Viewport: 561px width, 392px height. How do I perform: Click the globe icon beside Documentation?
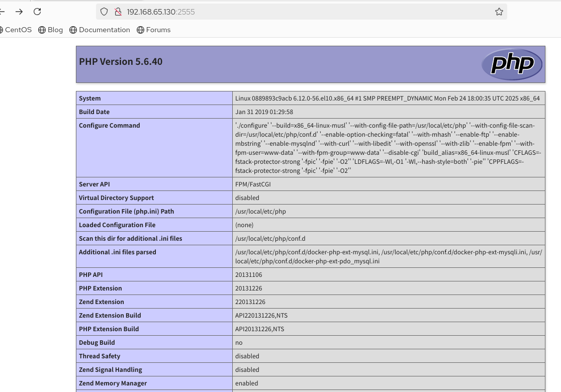tap(73, 30)
